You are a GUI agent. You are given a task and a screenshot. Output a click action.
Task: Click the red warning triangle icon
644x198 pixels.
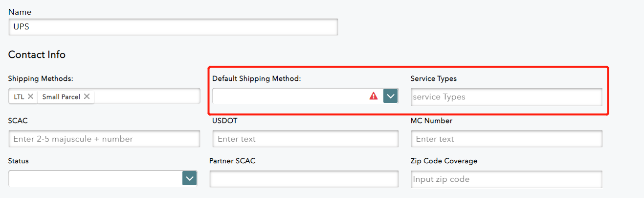pyautogui.click(x=374, y=96)
